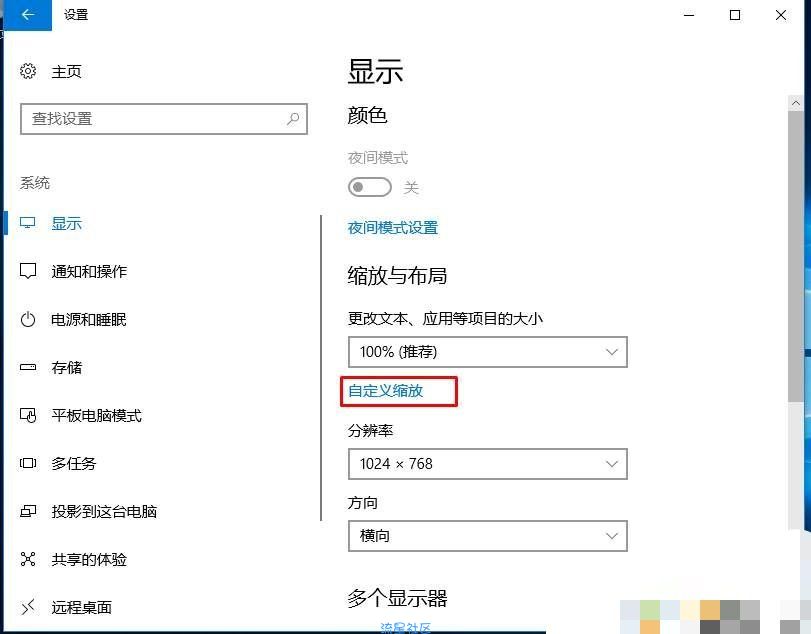The width and height of the screenshot is (811, 634).
Task: Open 多任务 settings page
Action: tap(73, 463)
